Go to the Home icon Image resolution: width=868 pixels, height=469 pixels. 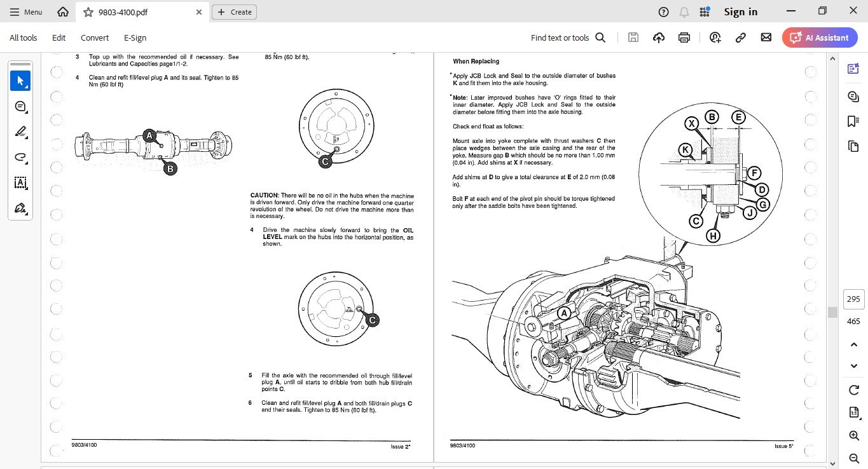[x=62, y=12]
